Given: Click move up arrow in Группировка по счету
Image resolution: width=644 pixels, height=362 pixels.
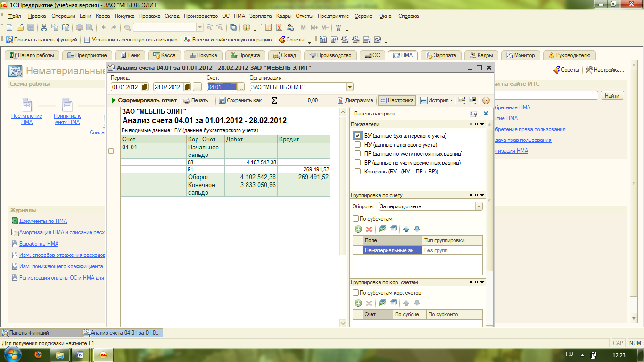Looking at the screenshot, I should pyautogui.click(x=406, y=229).
